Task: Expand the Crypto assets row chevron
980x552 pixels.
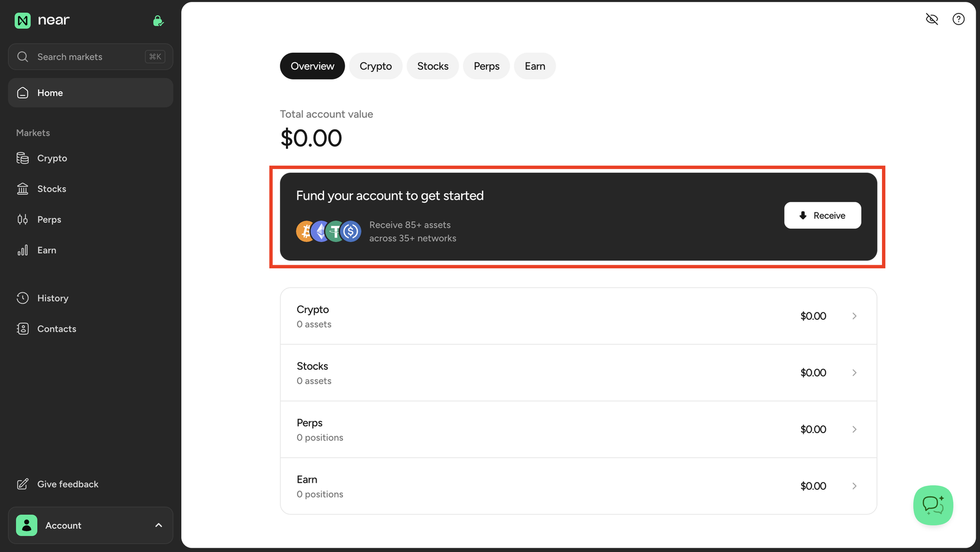Action: [x=854, y=316]
